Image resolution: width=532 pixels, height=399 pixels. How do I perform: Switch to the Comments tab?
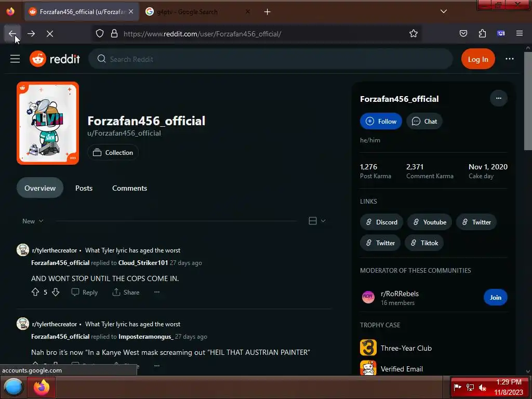point(129,188)
